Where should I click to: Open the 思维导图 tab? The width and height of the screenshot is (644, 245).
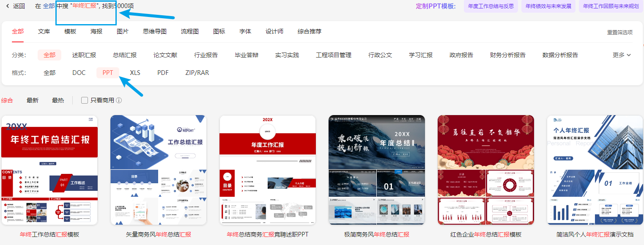coord(155,31)
